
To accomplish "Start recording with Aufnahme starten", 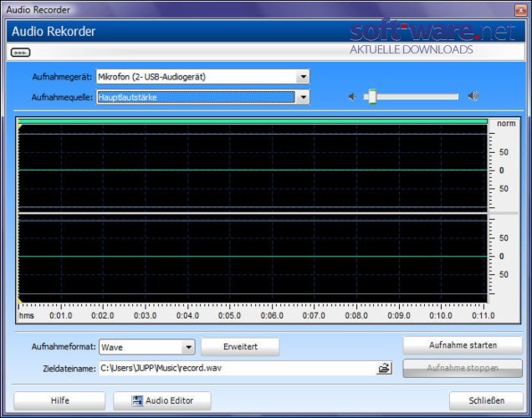I will tap(463, 345).
